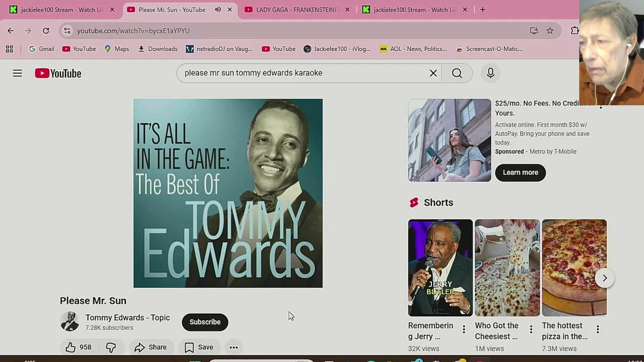Open Screencast-O-Matic bookmark
This screenshot has height=362, width=644.
pyautogui.click(x=489, y=49)
